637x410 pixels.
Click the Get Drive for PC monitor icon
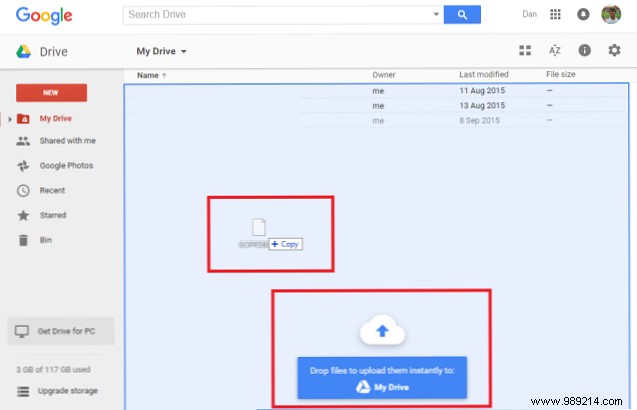pyautogui.click(x=22, y=332)
